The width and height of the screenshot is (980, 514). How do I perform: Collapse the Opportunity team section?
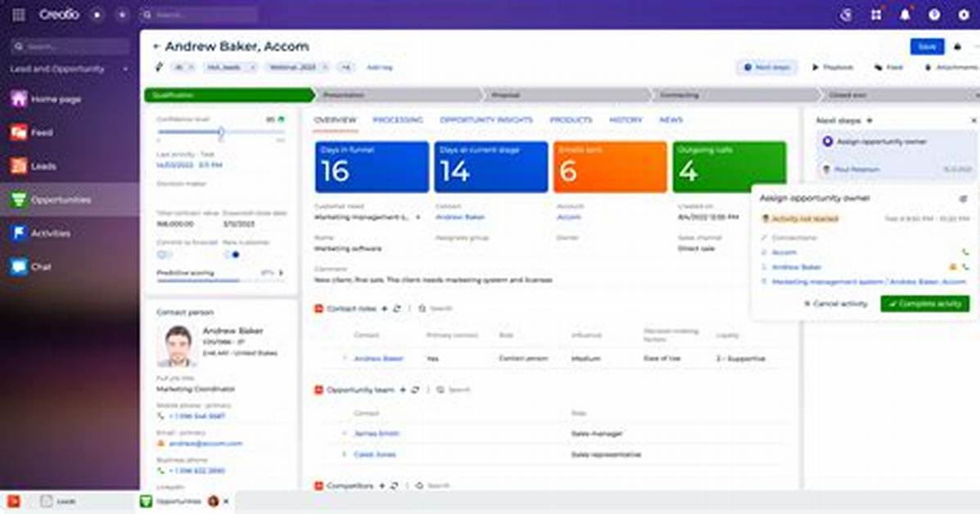318,390
